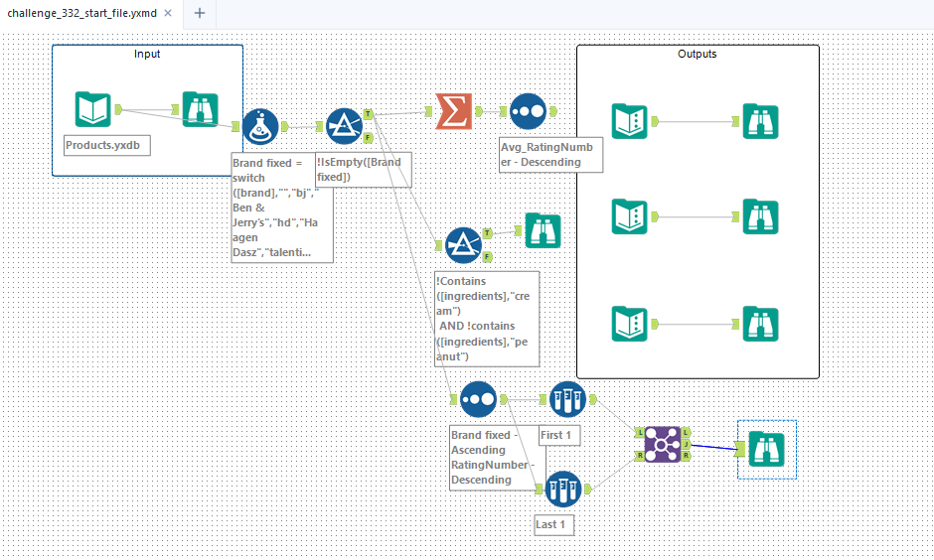Click the Input container title
Image resolution: width=934 pixels, height=560 pixels.
click(x=147, y=55)
